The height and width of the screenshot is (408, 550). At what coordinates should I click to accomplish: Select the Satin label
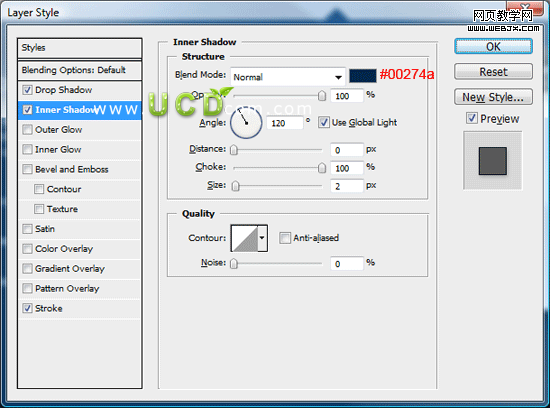[x=45, y=229]
